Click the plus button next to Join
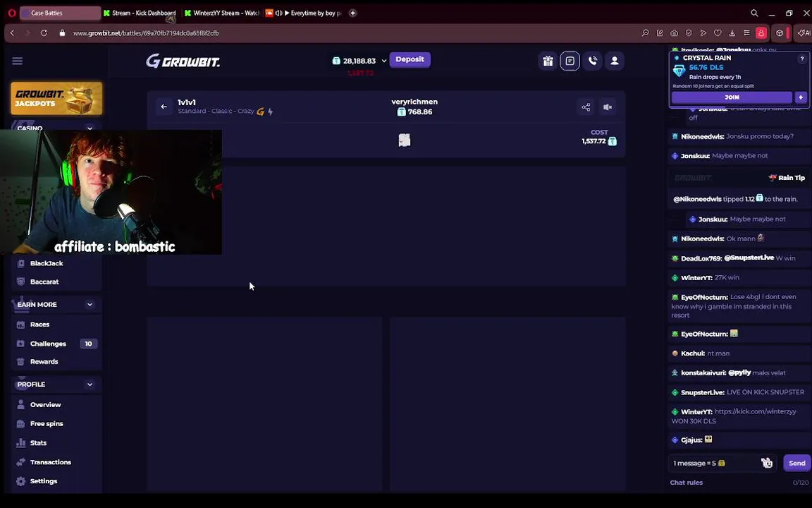Viewport: 812px width, 508px height. point(801,97)
